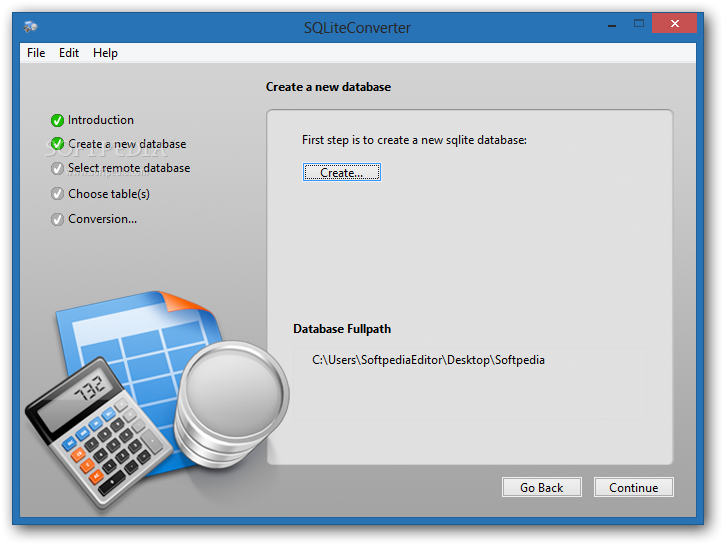The height and width of the screenshot is (545, 724).
Task: Select the Conversion... step label
Action: tap(103, 219)
